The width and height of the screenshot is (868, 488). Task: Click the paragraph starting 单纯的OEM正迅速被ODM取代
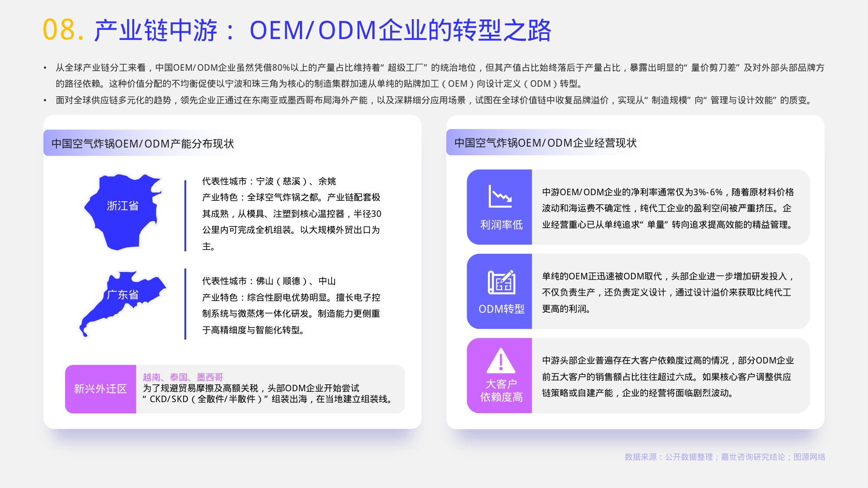pos(668,292)
